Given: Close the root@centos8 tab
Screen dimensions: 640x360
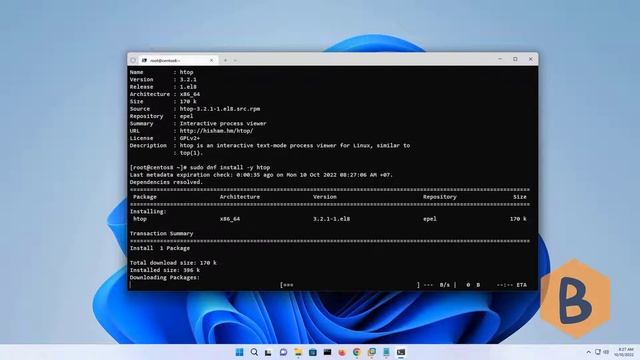Looking at the screenshot, I should tap(211, 60).
